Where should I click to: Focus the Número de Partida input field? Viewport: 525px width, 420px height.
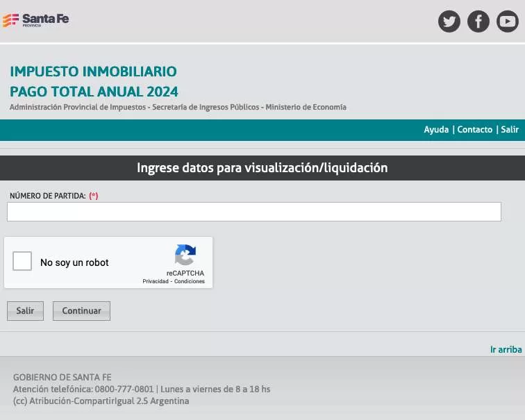click(x=254, y=212)
